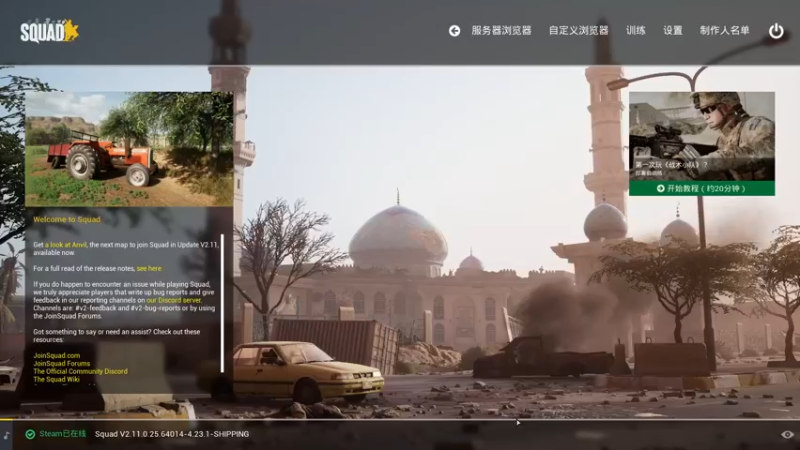Click the news panel scrollbar

point(222,304)
